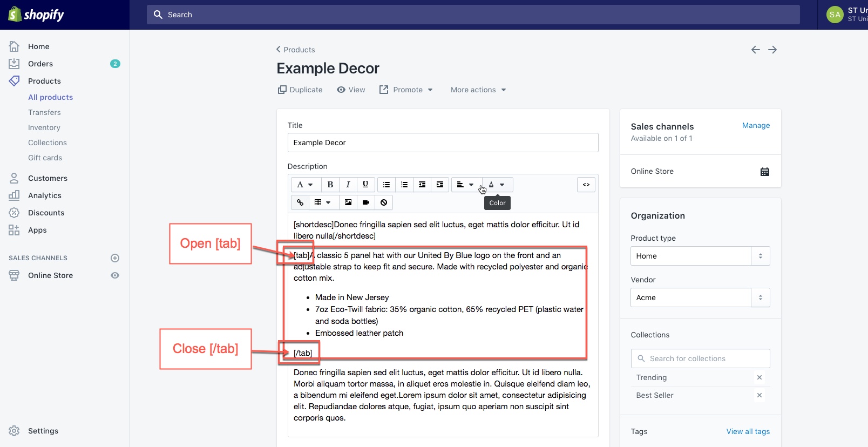
Task: Open Vendor selector
Action: click(700, 297)
